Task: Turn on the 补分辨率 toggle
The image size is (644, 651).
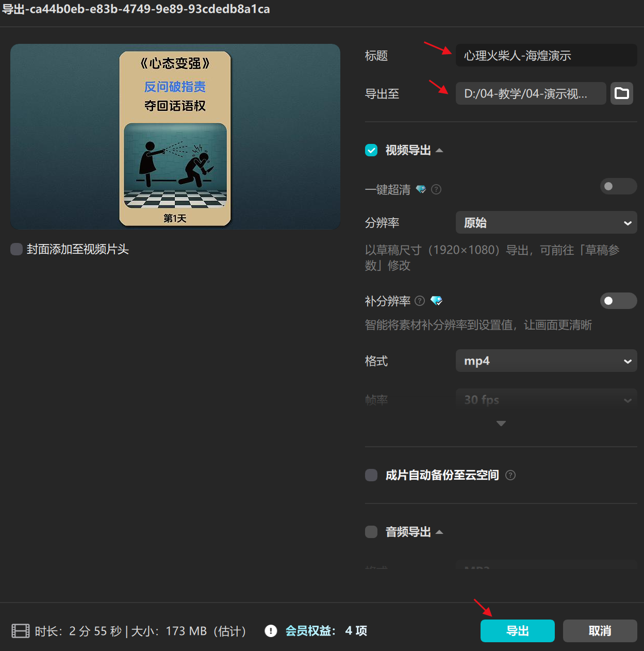Action: click(618, 301)
